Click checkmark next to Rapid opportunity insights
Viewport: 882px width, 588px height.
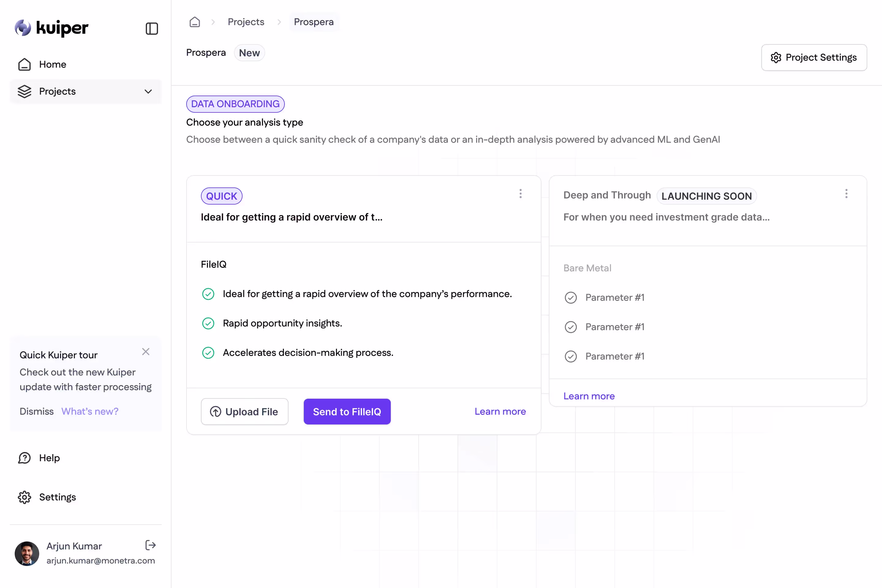click(x=208, y=323)
